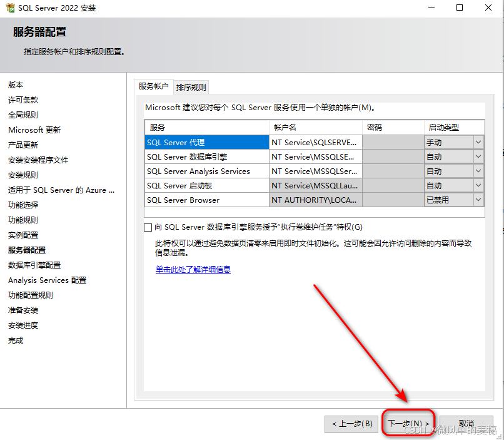Minimize the SQL Server 2022 setup window
The height and width of the screenshot is (440, 504).
(x=431, y=8)
